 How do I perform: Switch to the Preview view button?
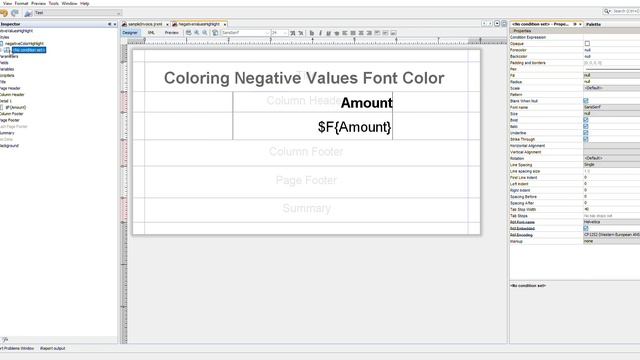(x=171, y=33)
